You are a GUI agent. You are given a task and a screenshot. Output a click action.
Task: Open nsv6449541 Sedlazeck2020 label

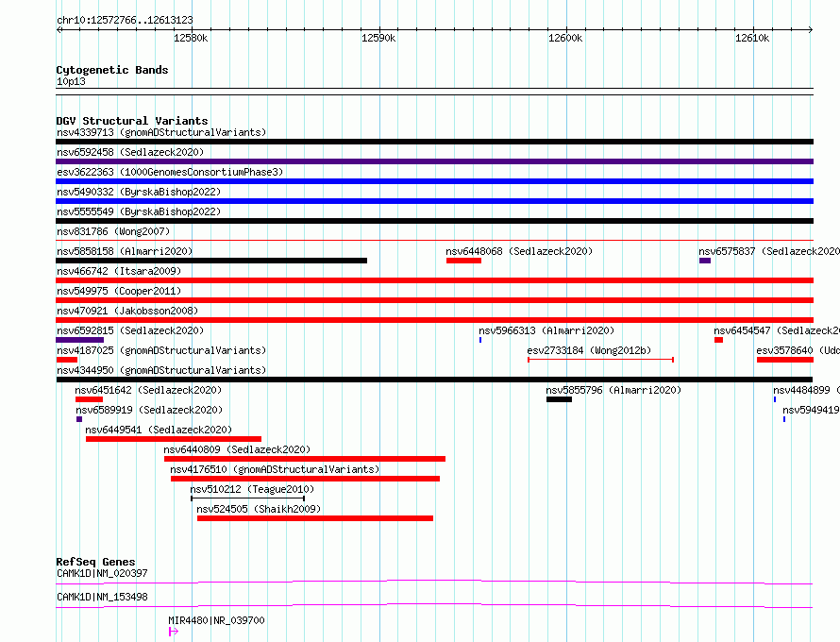click(159, 430)
